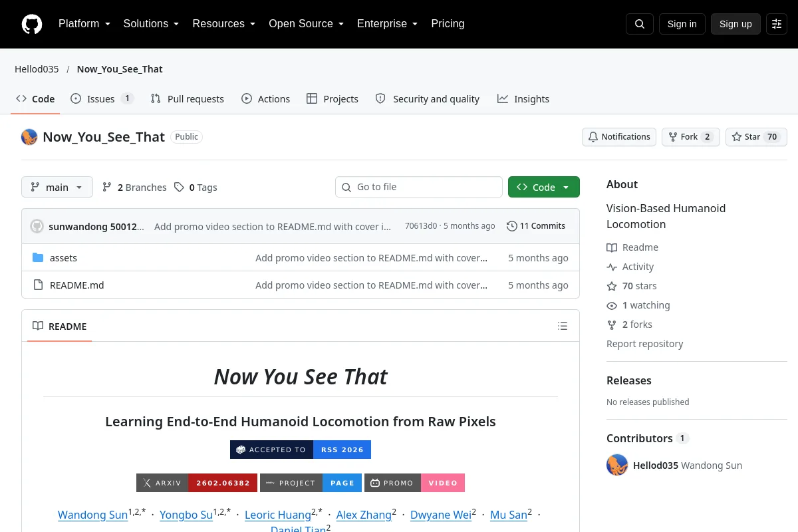Open the Hellod035 owner breadcrumb link
The height and width of the screenshot is (532, 798).
pos(37,69)
